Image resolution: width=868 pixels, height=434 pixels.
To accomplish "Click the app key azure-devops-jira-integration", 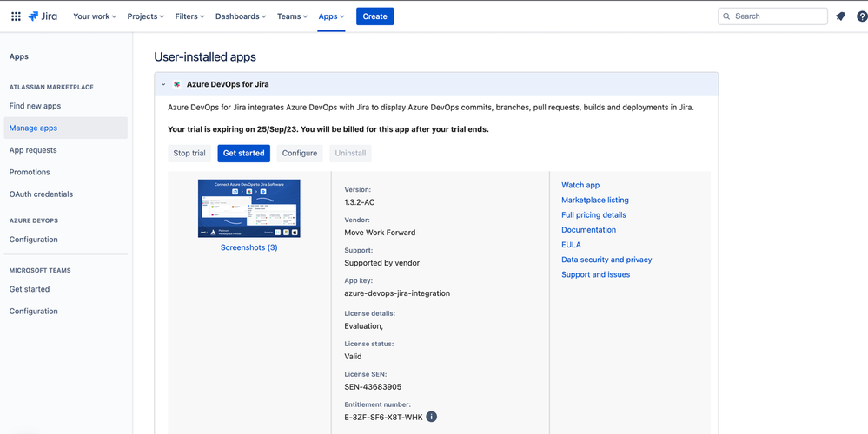I will tap(397, 293).
